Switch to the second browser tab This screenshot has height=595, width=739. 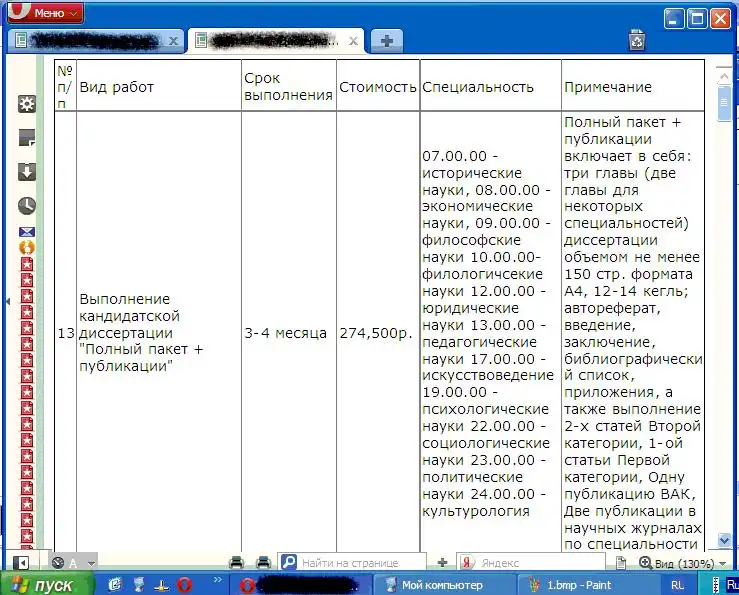tap(270, 41)
